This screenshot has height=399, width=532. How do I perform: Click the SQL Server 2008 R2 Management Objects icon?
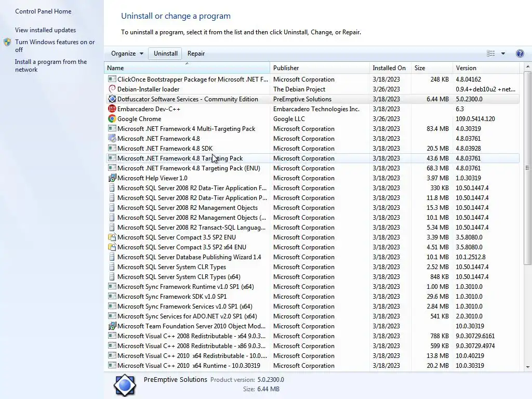pyautogui.click(x=112, y=207)
